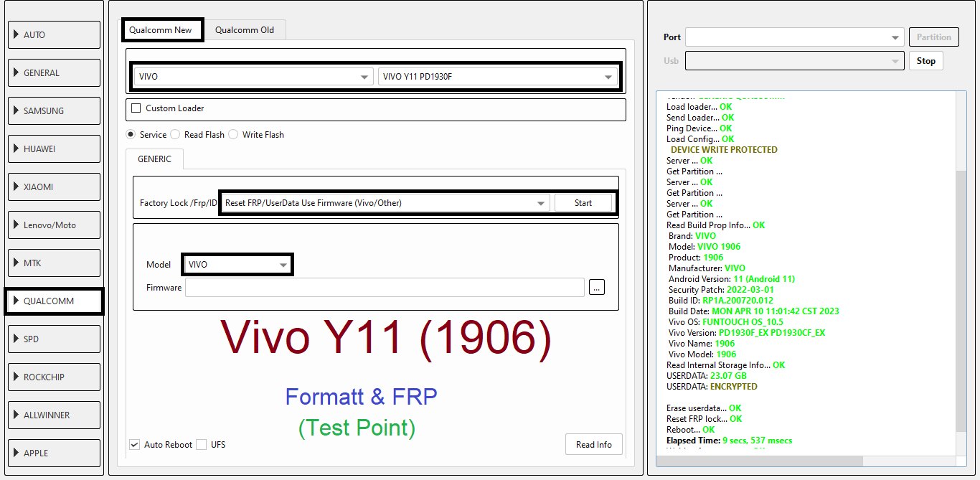Open the SPD sidebar section
980x480 pixels.
point(55,339)
